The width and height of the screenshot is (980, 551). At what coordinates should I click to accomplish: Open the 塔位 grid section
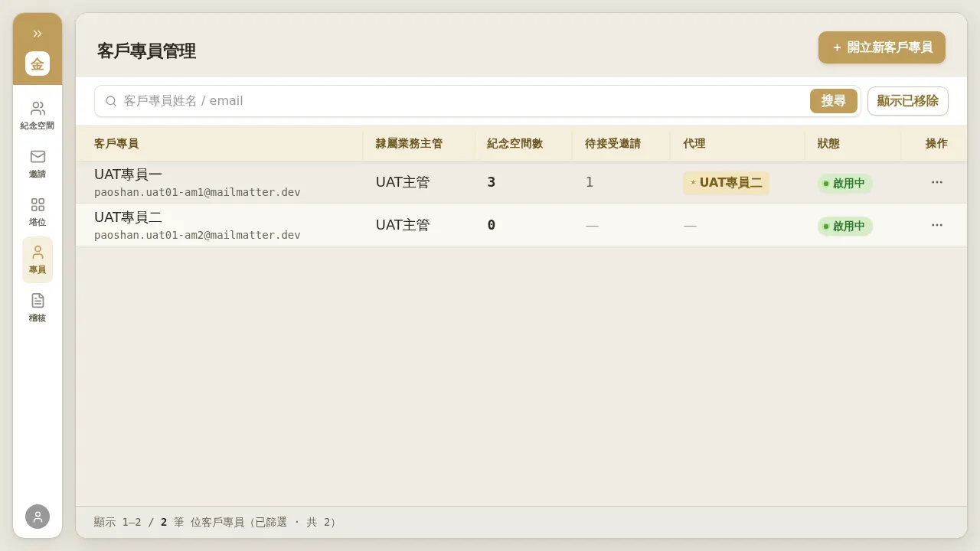38,212
